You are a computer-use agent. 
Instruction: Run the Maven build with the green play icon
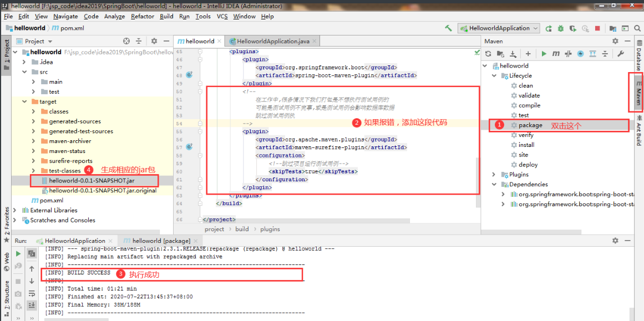[544, 54]
